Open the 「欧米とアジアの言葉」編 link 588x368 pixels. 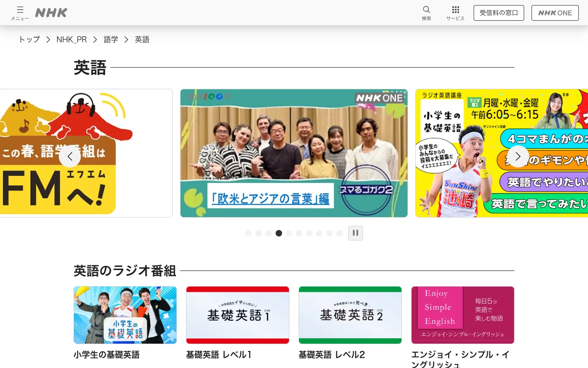[270, 199]
